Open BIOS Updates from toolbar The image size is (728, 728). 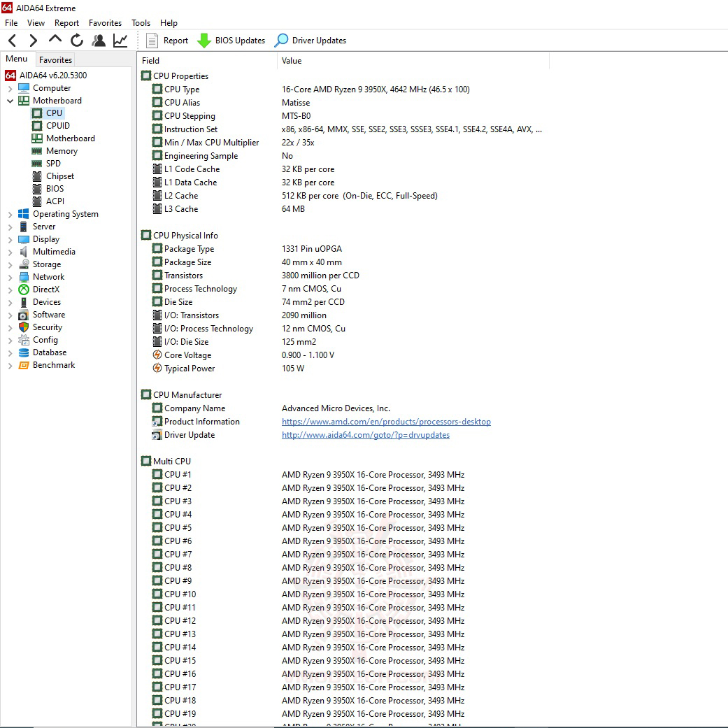point(231,41)
